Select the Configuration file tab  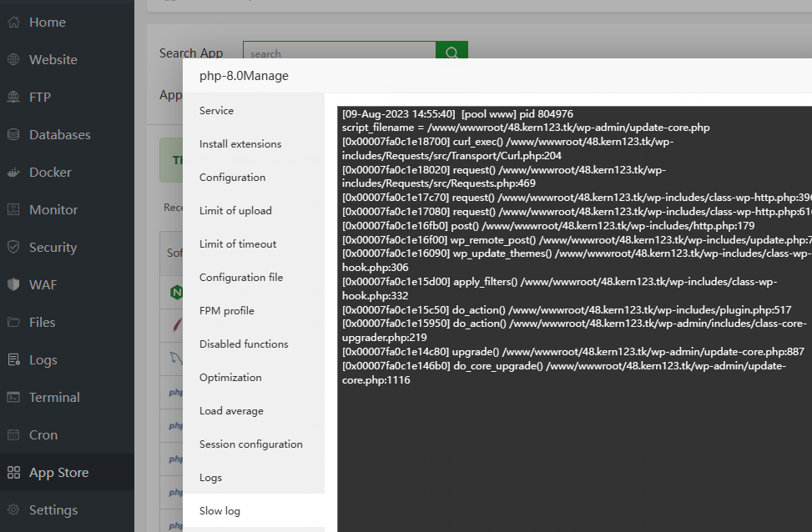pos(241,278)
